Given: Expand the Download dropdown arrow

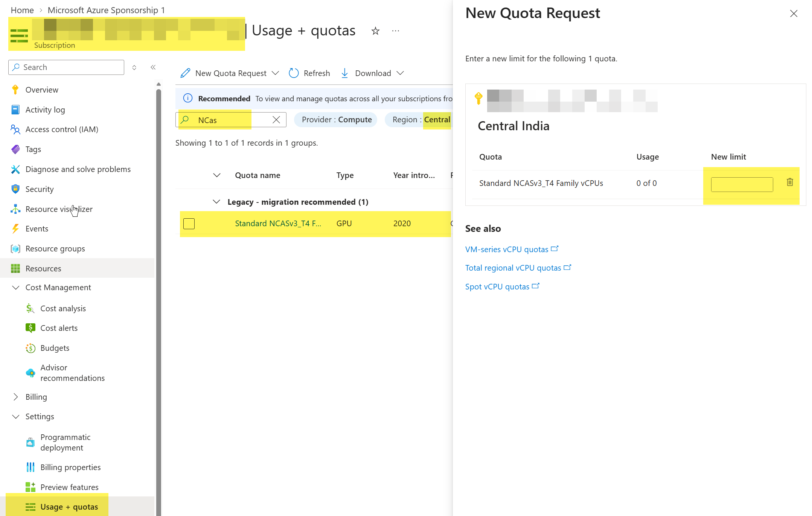Looking at the screenshot, I should point(400,73).
